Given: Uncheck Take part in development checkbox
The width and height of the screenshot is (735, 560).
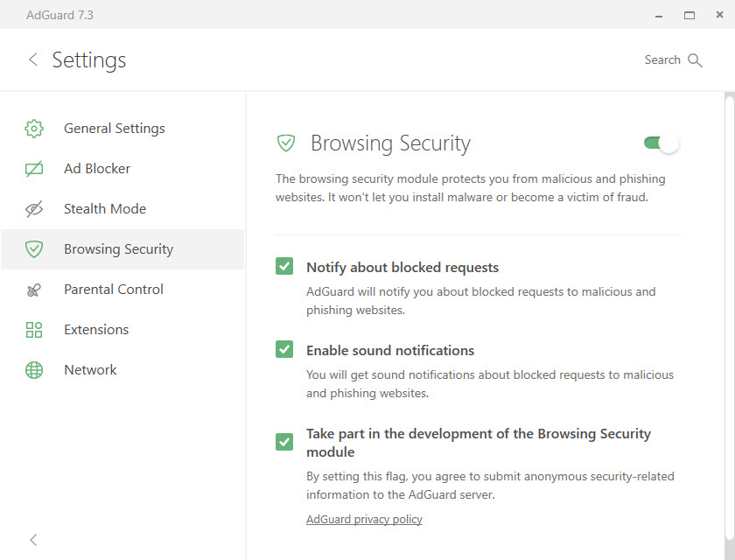Looking at the screenshot, I should [x=284, y=442].
